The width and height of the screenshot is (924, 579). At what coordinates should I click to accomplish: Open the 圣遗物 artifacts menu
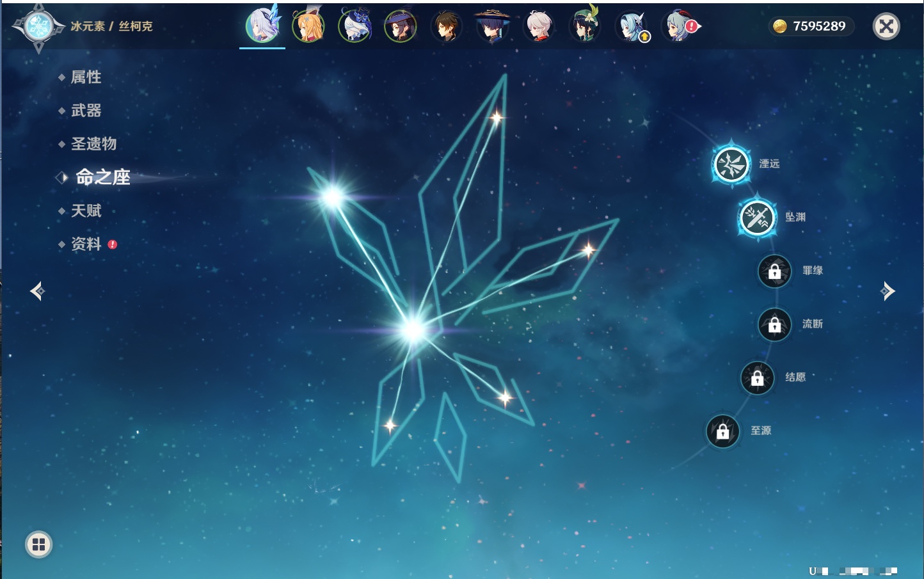[x=93, y=144]
